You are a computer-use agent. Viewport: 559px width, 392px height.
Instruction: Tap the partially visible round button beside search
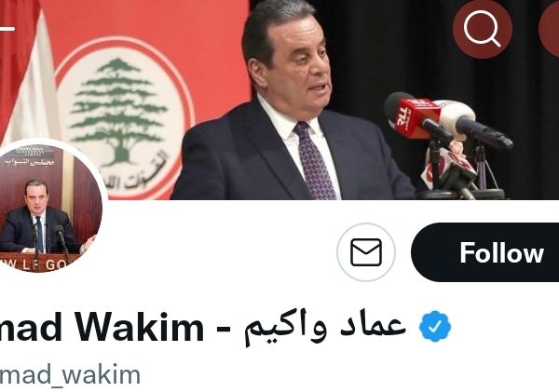549,29
